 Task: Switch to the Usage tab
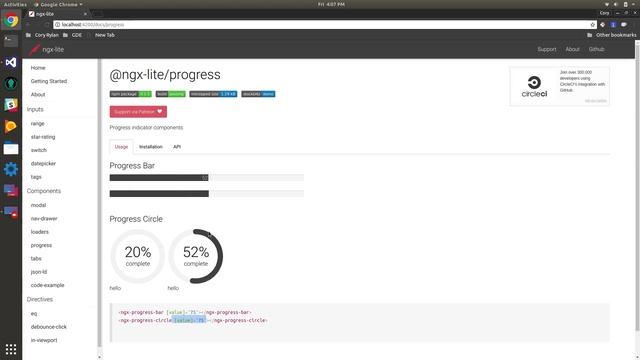121,147
